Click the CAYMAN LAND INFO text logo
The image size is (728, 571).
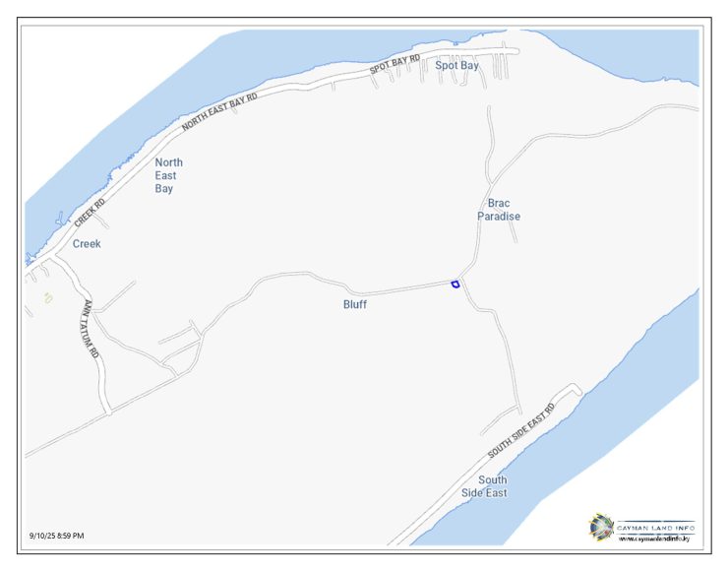(655, 528)
